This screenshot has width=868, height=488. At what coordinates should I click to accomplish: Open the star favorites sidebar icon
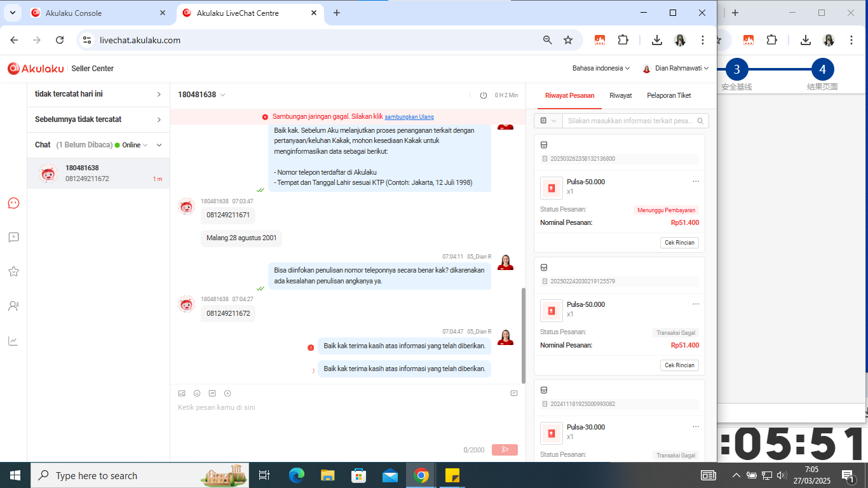coord(13,271)
